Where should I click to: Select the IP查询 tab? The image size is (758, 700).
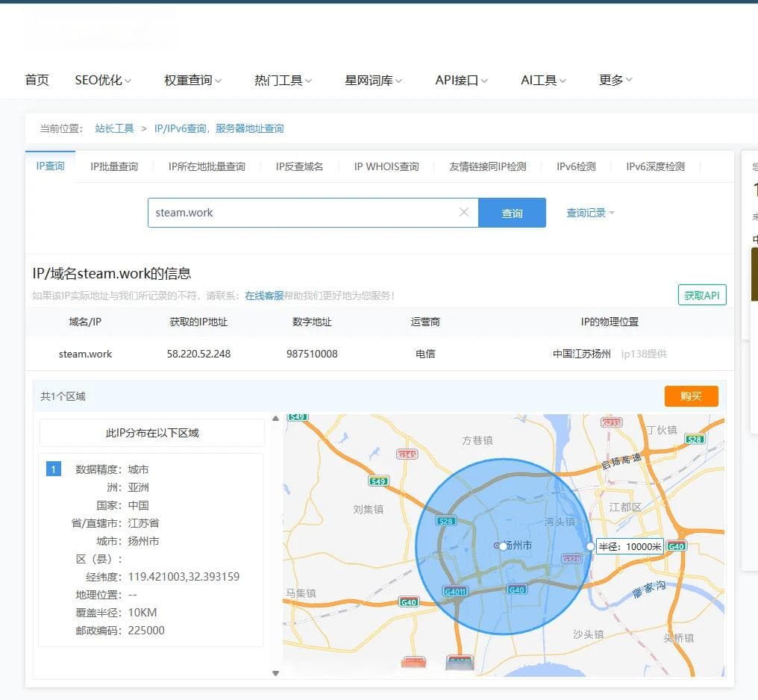50,166
